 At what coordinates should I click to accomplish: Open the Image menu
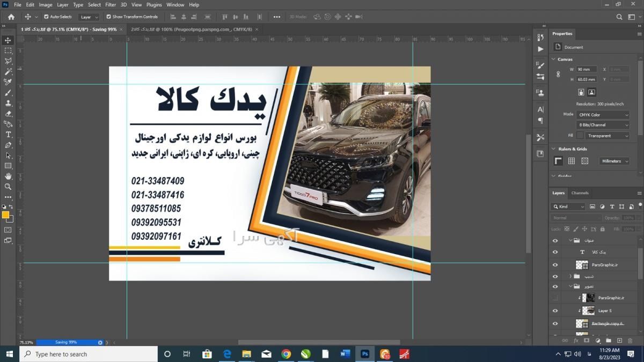46,5
